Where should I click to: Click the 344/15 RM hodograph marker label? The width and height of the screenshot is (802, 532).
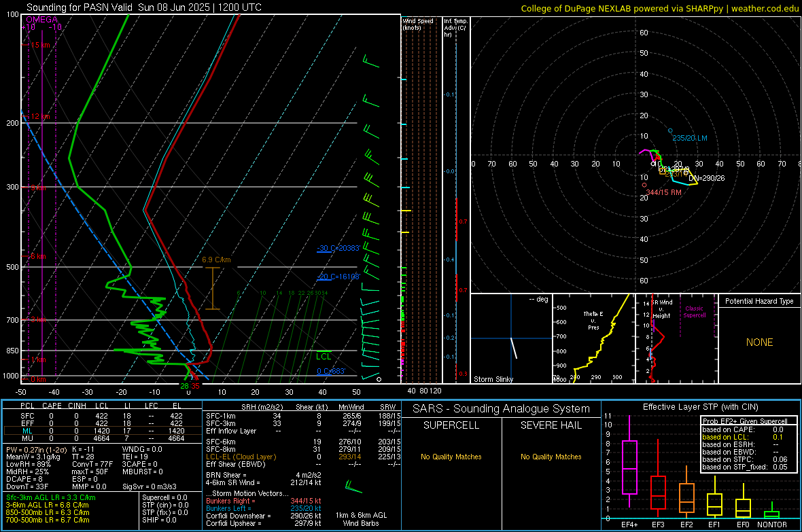[x=663, y=192]
